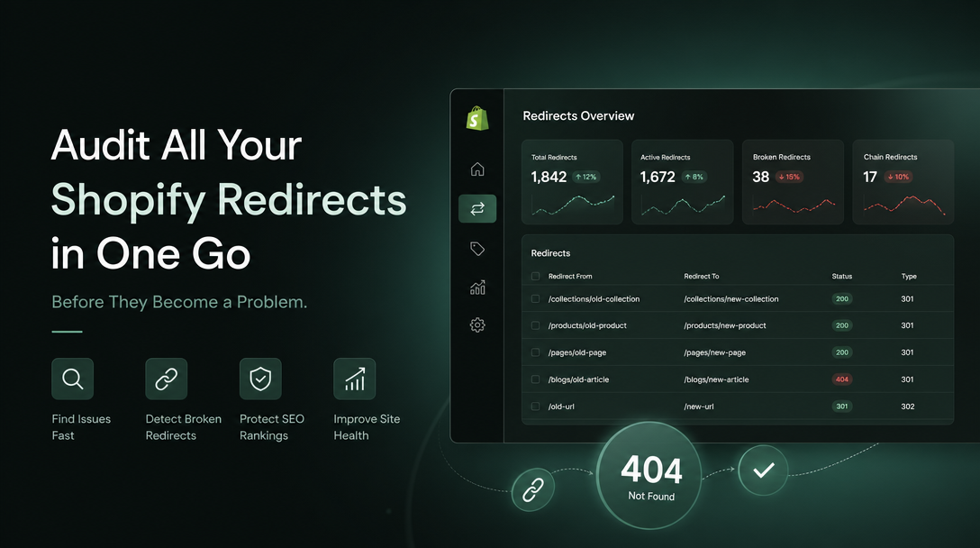The image size is (980, 548).
Task: Click the Status column header
Action: click(x=842, y=276)
